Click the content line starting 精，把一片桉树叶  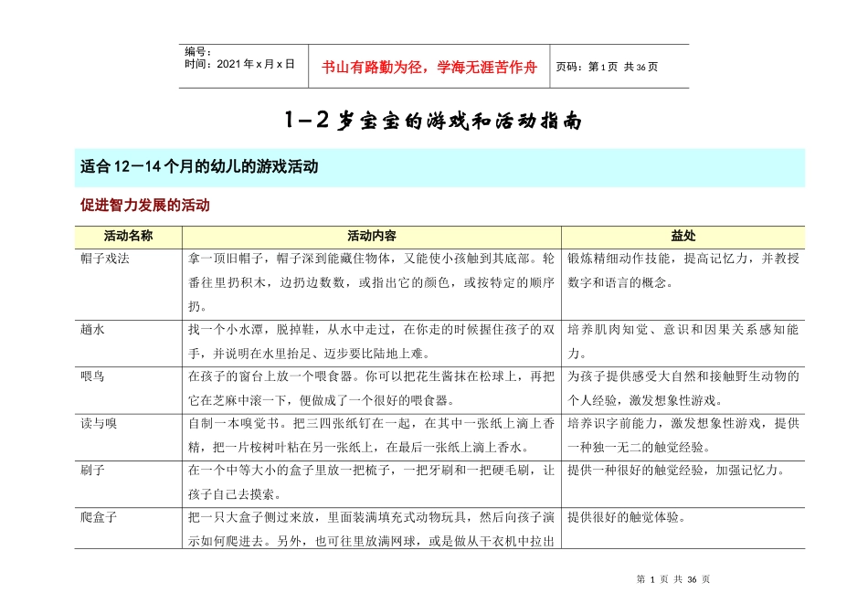click(359, 448)
